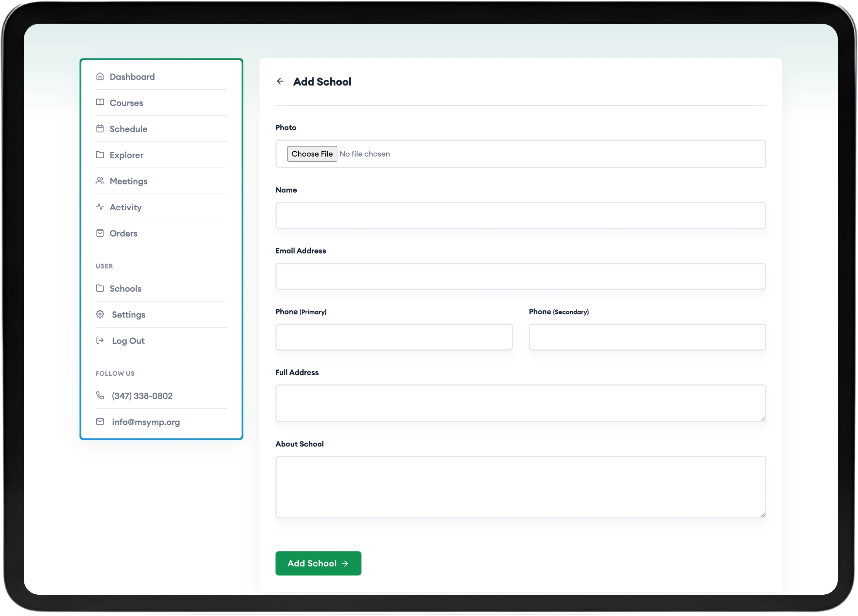Focus the Name input field
Image resolution: width=858 pixels, height=616 pixels.
[520, 216]
